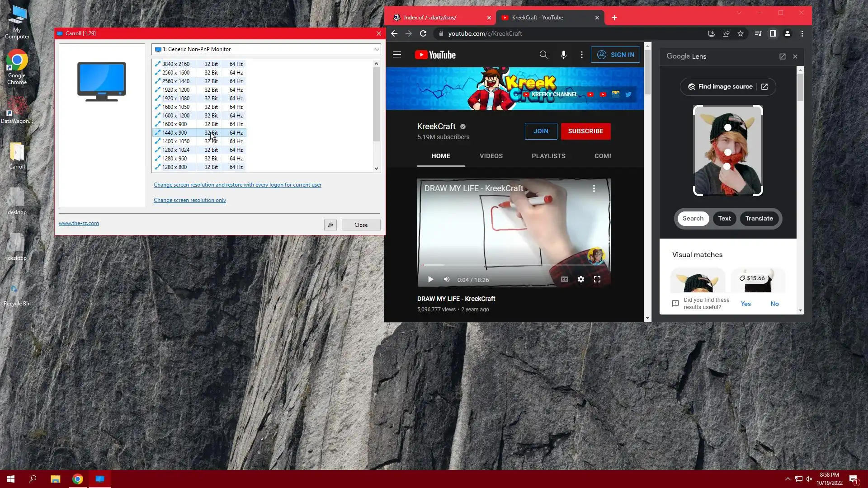Click the YouTube voice search microphone icon
The width and height of the screenshot is (868, 488).
pyautogui.click(x=563, y=55)
